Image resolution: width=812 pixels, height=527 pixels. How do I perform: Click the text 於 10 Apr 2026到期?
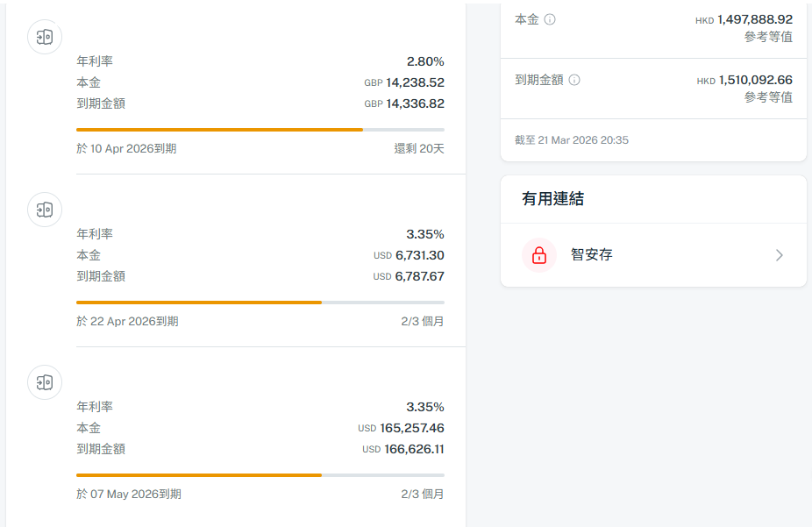click(126, 148)
